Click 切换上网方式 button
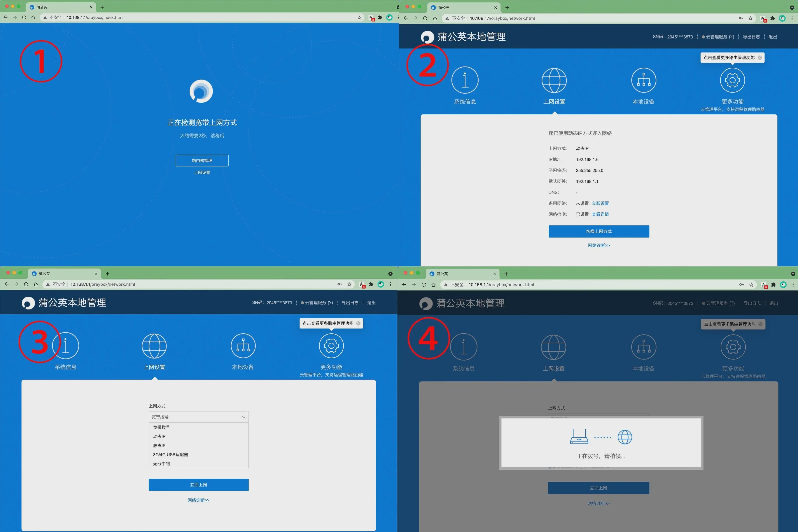The image size is (798, 532). point(599,231)
